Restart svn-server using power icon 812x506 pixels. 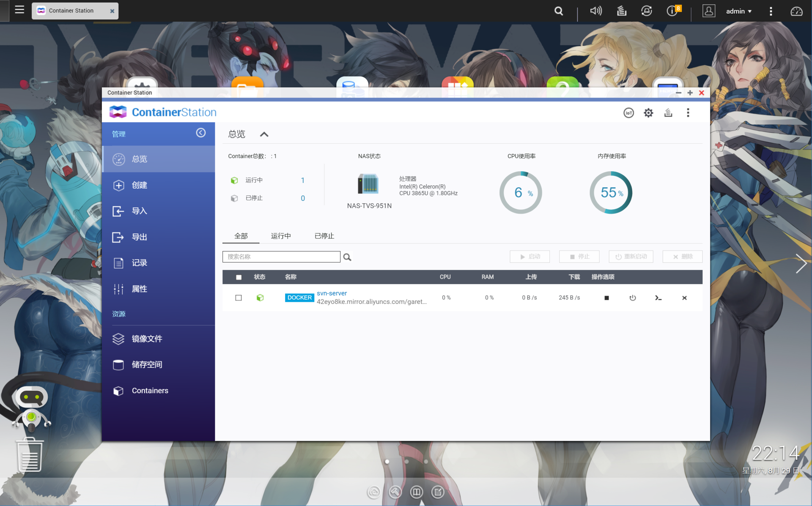(x=633, y=298)
